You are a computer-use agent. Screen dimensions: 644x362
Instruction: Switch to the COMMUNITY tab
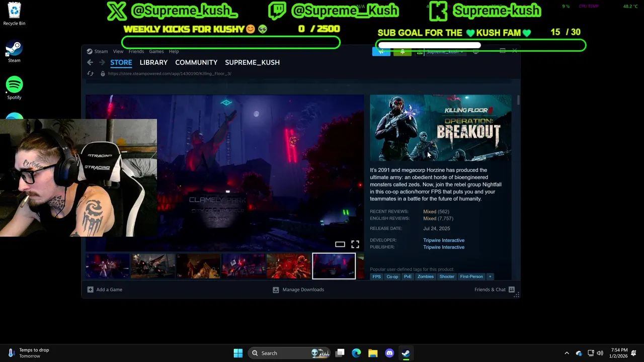point(196,62)
